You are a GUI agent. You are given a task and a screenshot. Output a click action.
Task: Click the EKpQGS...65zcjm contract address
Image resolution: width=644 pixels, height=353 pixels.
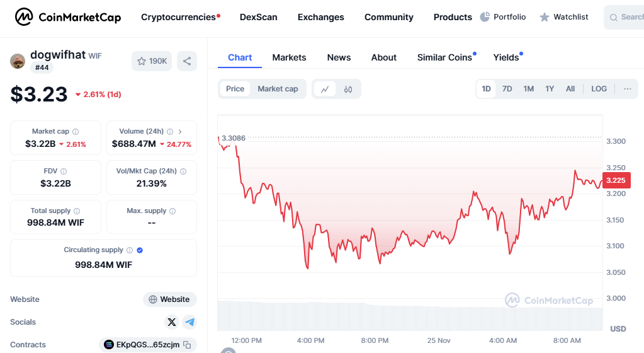click(148, 345)
